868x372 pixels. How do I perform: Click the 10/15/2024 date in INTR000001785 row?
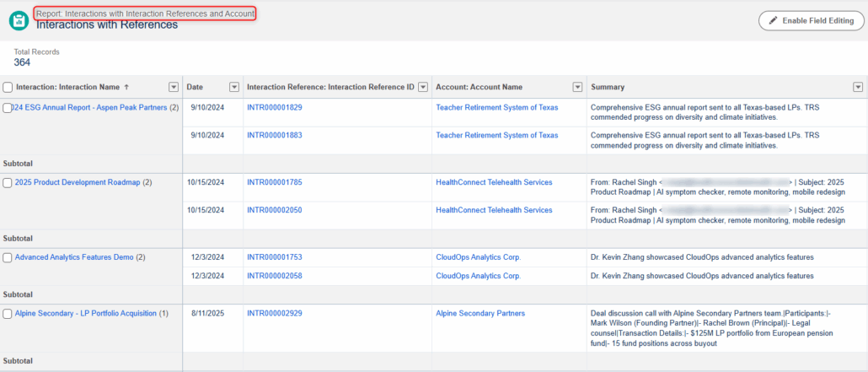206,182
